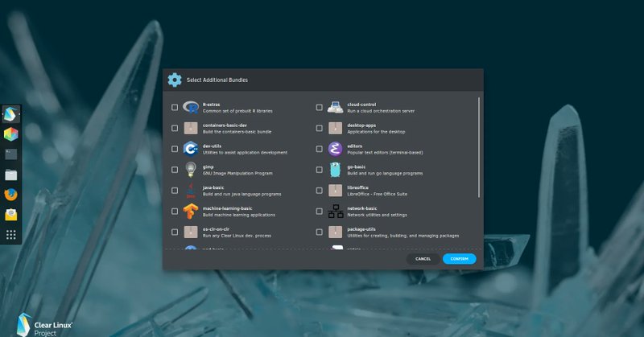Click 'Build and run go language programs' text
644x337 pixels.
click(385, 173)
